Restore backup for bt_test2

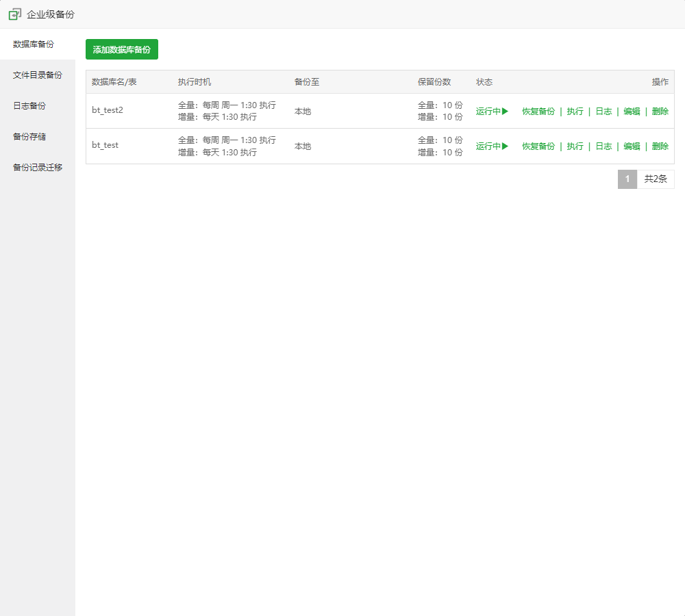coord(538,111)
